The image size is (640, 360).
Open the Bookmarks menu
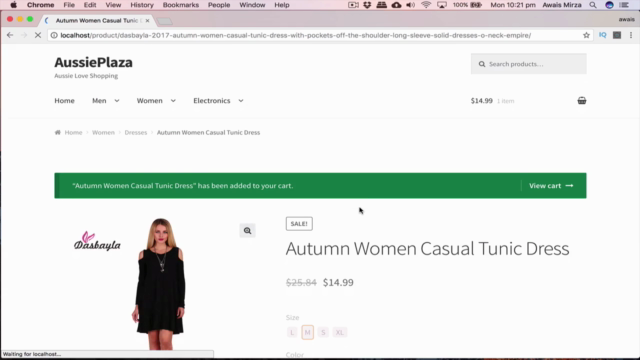(180, 5)
